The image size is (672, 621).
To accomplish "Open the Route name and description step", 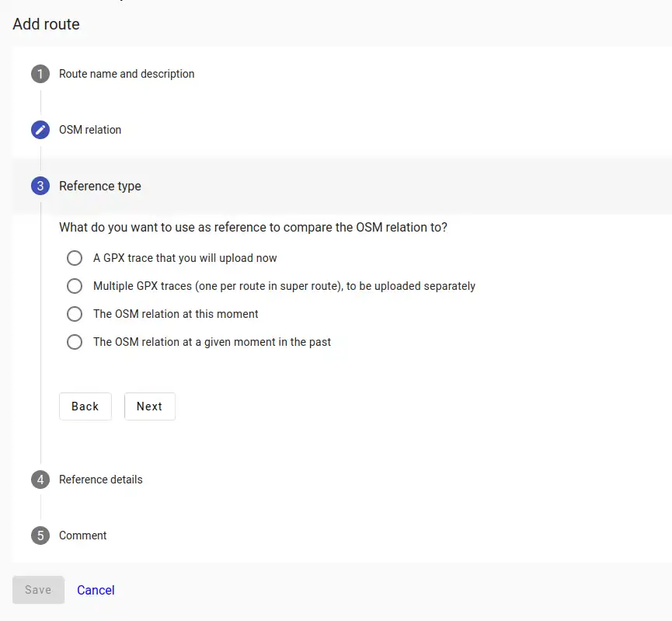I will point(127,74).
